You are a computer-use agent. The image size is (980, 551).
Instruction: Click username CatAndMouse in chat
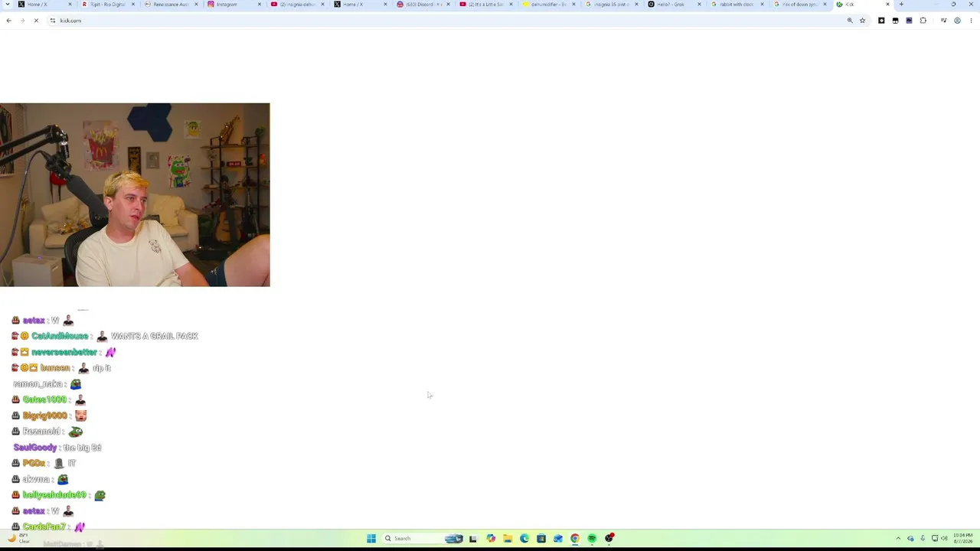[60, 336]
